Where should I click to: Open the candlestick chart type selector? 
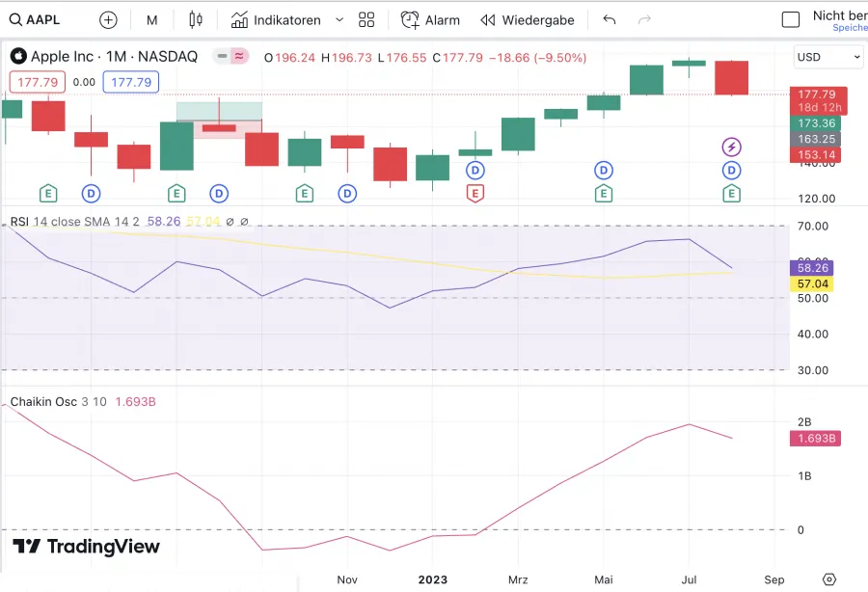[197, 19]
